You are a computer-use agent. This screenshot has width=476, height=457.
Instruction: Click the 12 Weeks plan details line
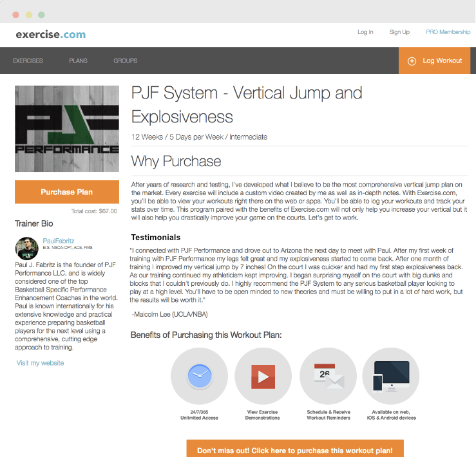(x=199, y=137)
